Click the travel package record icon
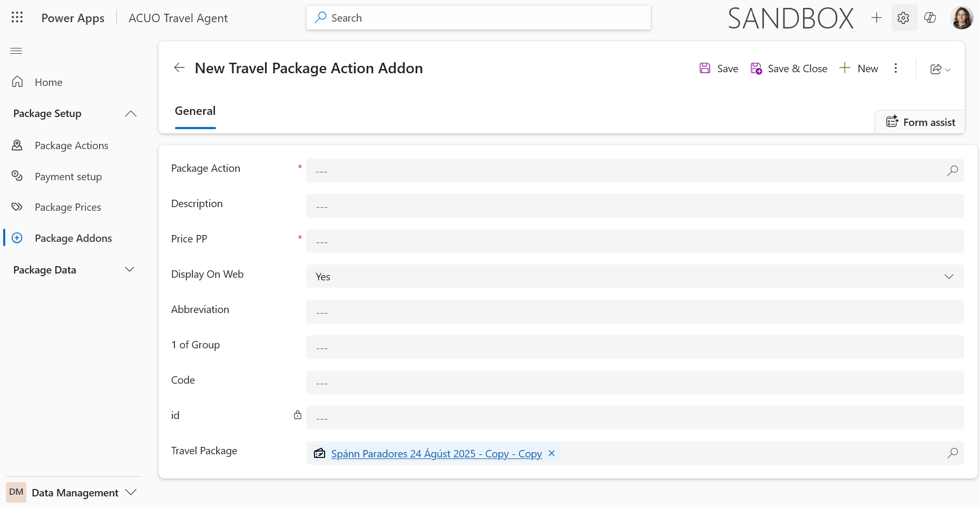 (320, 453)
